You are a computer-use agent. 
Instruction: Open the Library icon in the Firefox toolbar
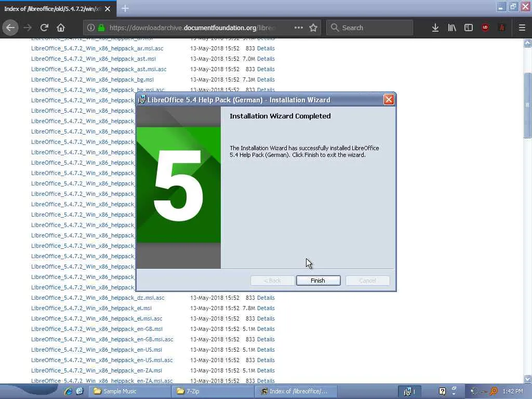pos(452,28)
